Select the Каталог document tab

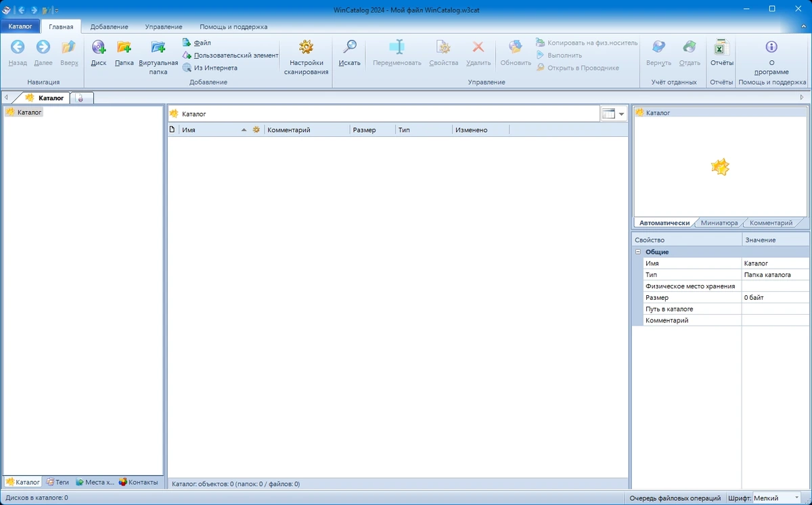click(x=45, y=97)
